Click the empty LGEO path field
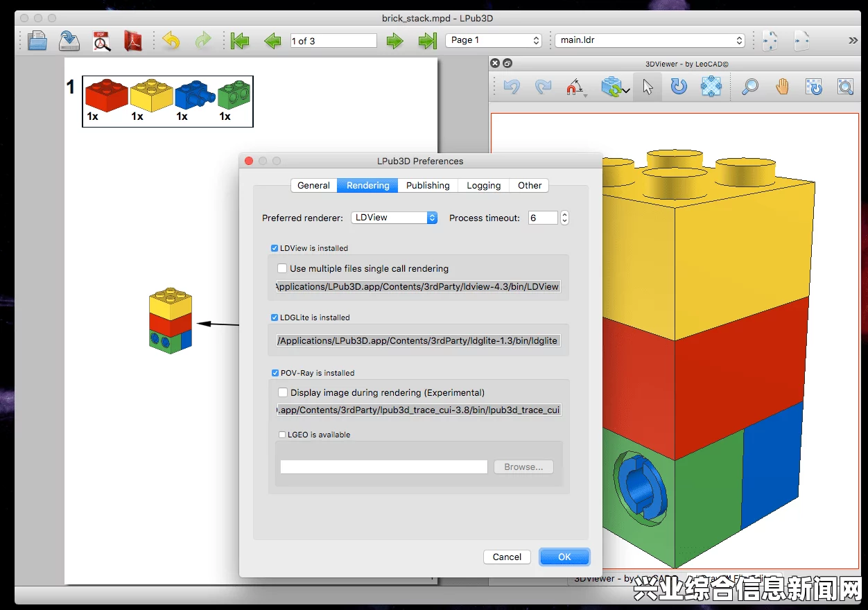The width and height of the screenshot is (868, 610). tap(384, 467)
